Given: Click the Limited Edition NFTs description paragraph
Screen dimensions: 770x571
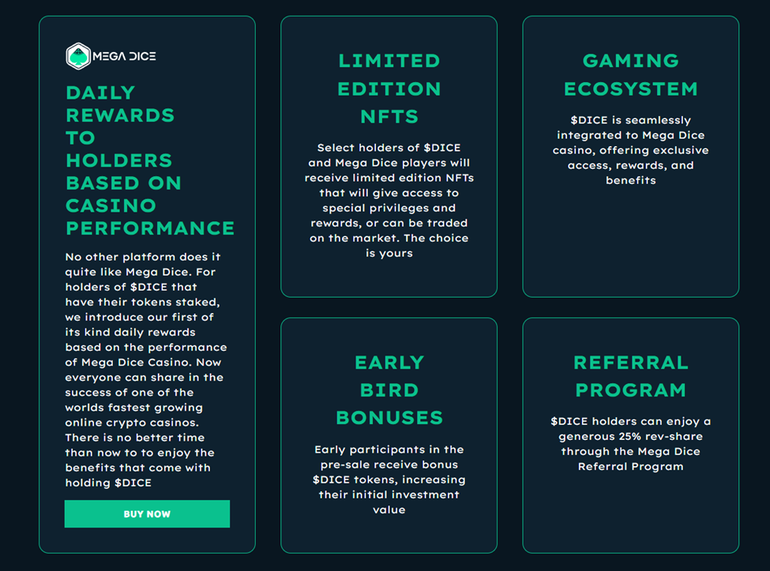Looking at the screenshot, I should pos(389,200).
